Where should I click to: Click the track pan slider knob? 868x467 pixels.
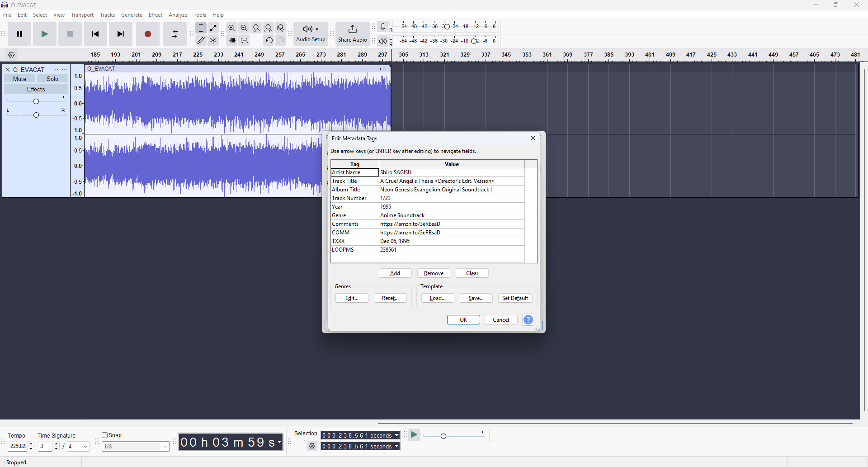click(x=36, y=114)
